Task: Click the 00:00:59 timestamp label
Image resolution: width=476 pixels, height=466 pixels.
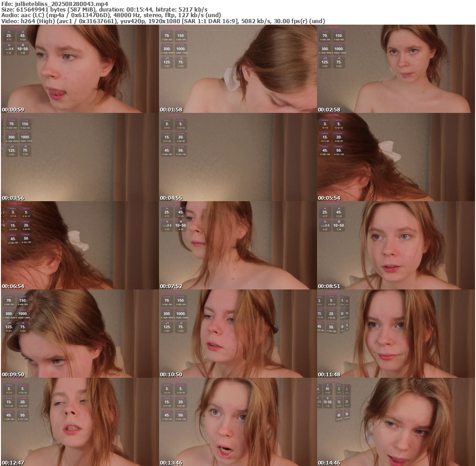Action: click(x=13, y=110)
